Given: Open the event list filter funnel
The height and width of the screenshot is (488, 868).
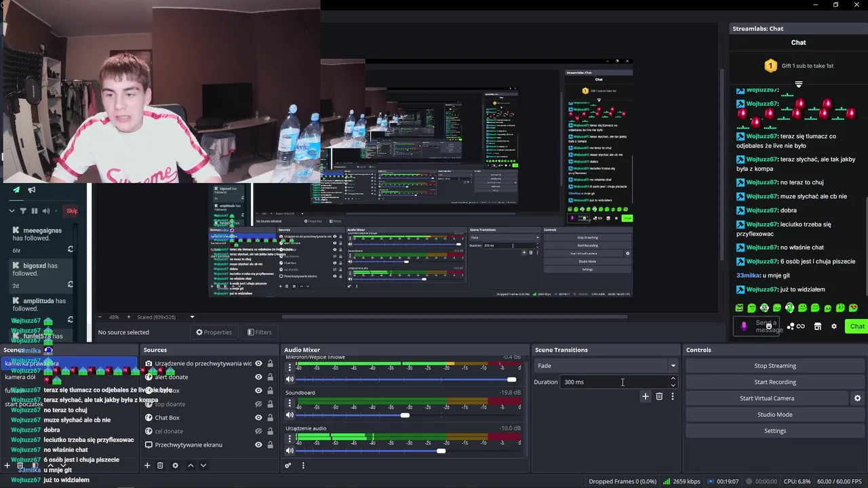Looking at the screenshot, I should click(x=23, y=211).
